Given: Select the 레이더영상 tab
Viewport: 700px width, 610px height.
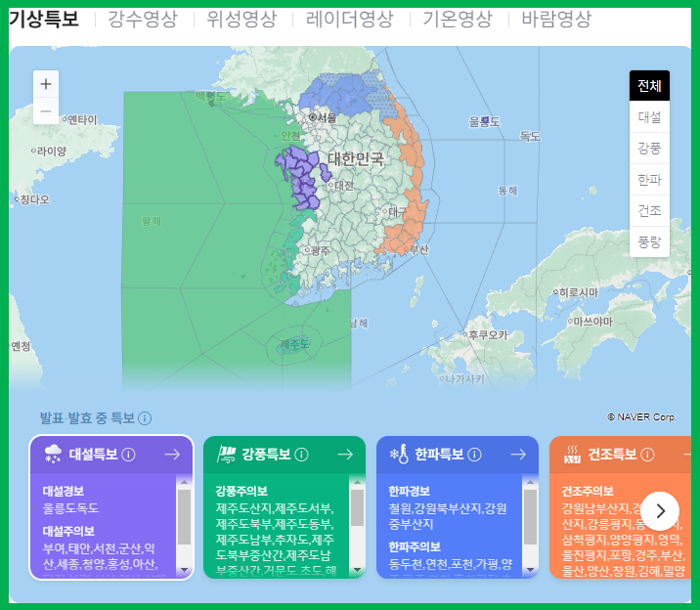Looking at the screenshot, I should (350, 20).
